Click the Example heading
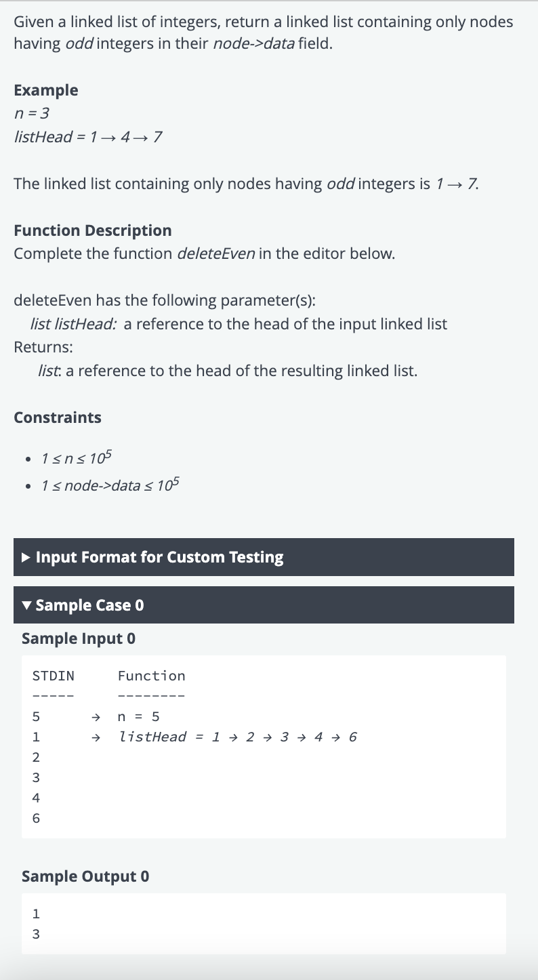The width and height of the screenshot is (538, 980). coord(46,90)
